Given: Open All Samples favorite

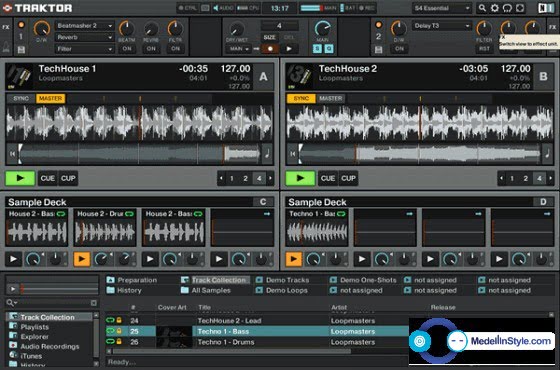Looking at the screenshot, I should point(206,290).
